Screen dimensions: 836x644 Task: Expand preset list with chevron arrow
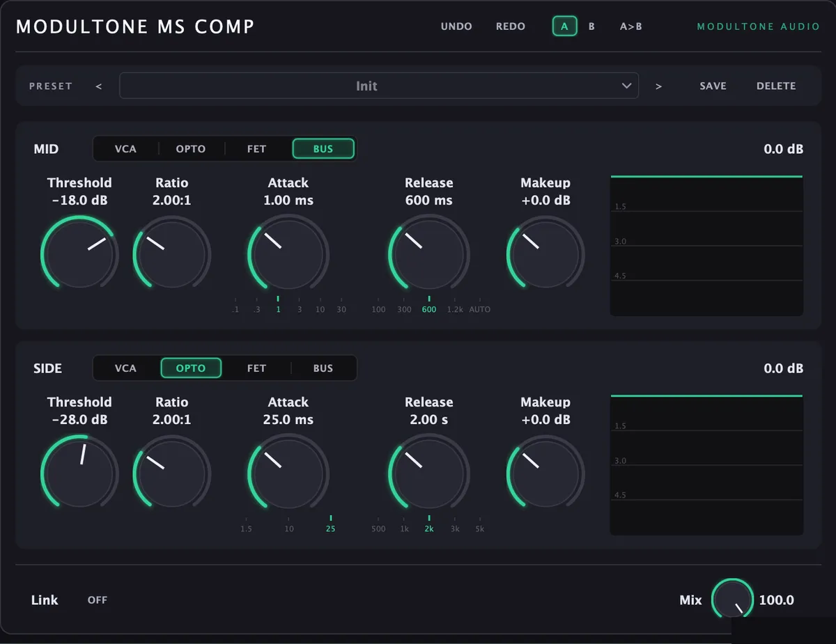click(626, 86)
